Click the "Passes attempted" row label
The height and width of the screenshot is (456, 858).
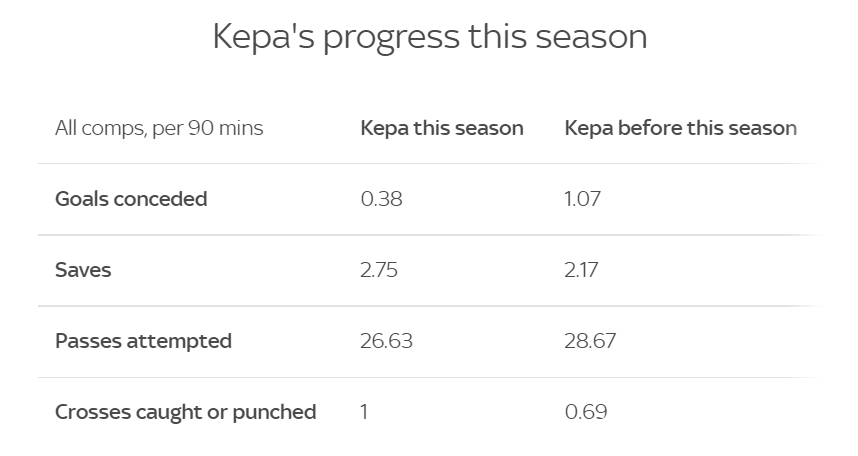143,341
